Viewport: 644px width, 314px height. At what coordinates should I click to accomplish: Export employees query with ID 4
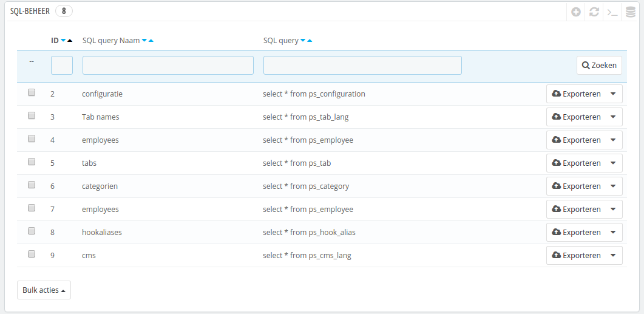(x=576, y=140)
